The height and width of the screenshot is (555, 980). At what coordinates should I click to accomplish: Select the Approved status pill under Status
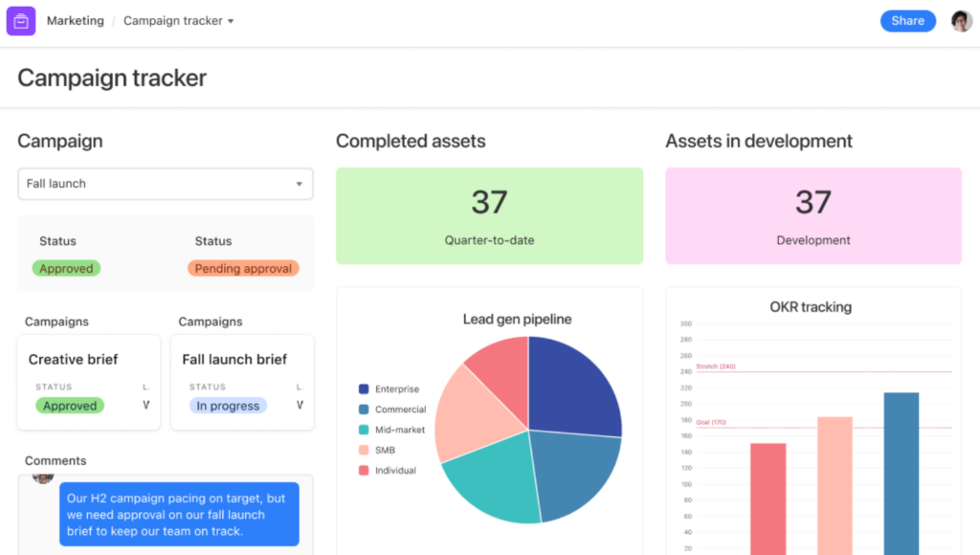[66, 268]
